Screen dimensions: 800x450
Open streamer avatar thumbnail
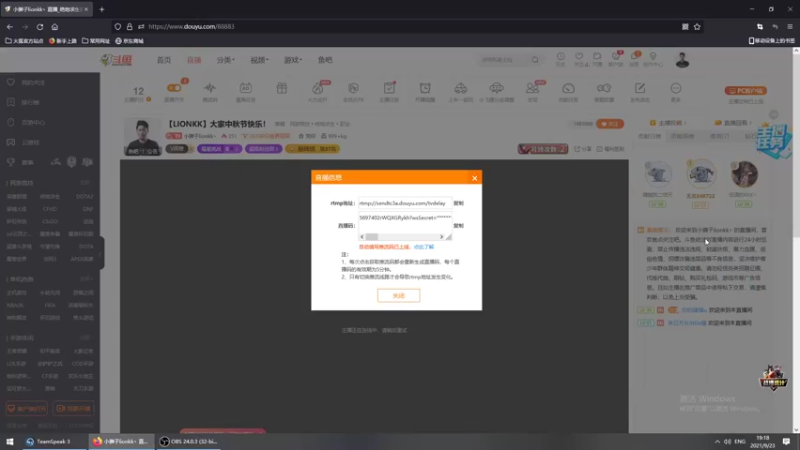tap(142, 137)
